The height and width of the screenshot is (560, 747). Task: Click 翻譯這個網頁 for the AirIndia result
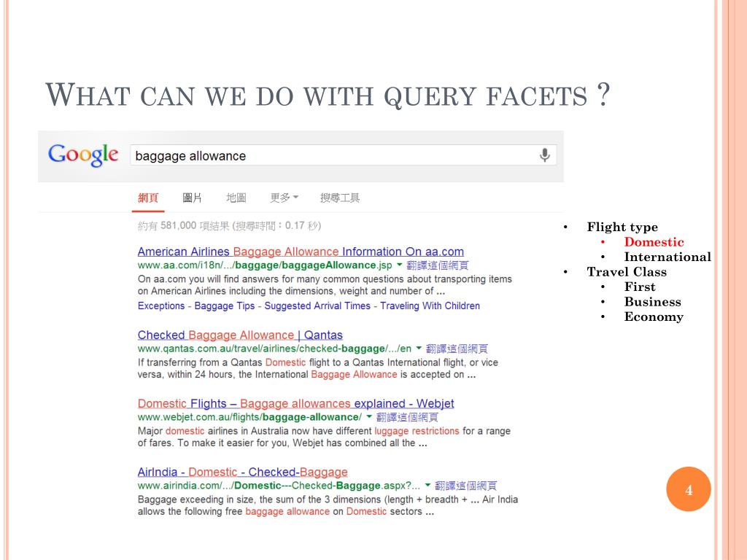click(x=466, y=486)
